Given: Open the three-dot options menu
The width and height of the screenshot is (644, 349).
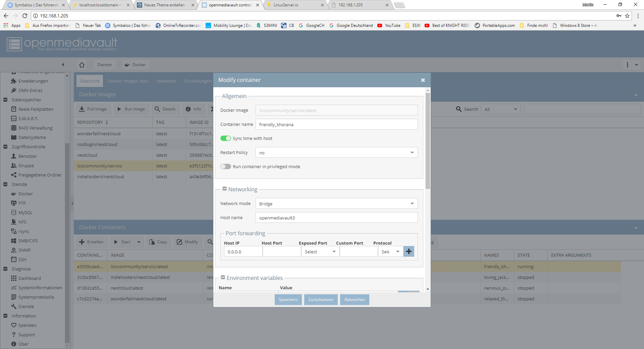Looking at the screenshot, I should point(627,65).
